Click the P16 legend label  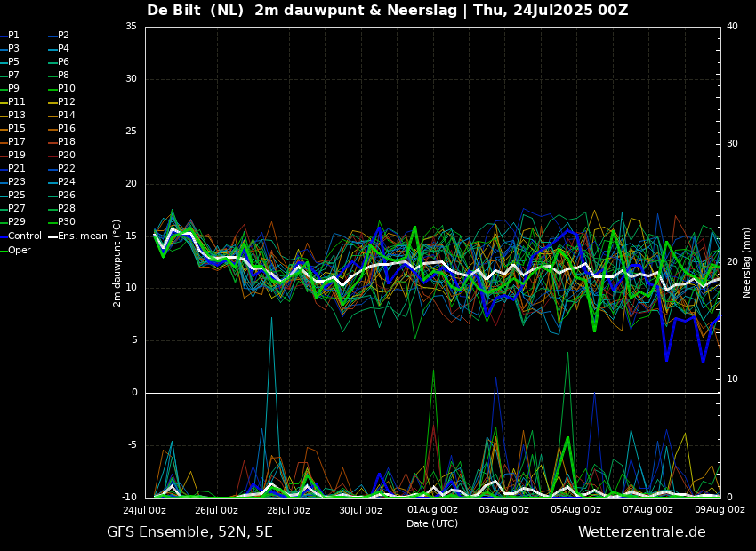(67, 128)
